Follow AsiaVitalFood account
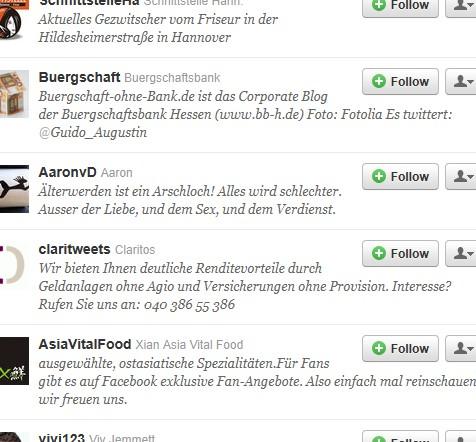This screenshot has width=476, height=442. pos(400,349)
